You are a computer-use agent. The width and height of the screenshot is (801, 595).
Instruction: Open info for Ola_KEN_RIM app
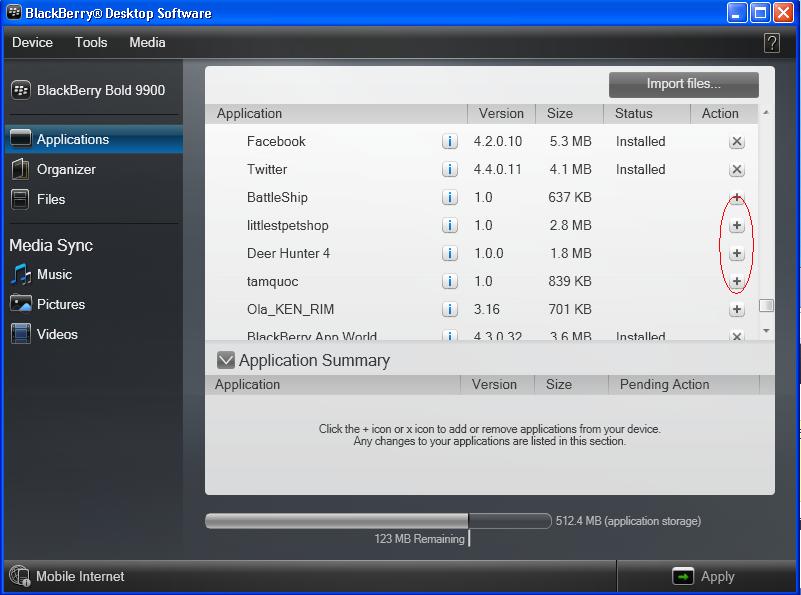pyautogui.click(x=450, y=310)
